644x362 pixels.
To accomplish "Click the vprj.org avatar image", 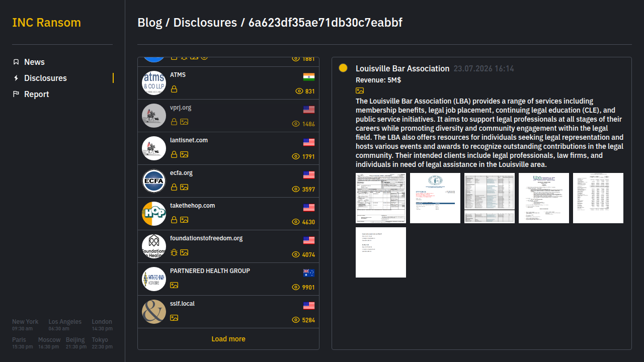I will pos(154,116).
